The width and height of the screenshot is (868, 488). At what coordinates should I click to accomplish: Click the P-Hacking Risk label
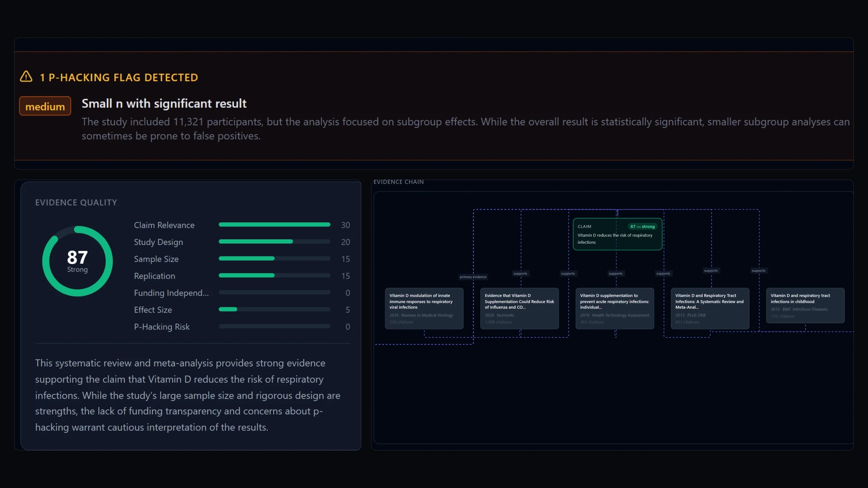pos(162,327)
